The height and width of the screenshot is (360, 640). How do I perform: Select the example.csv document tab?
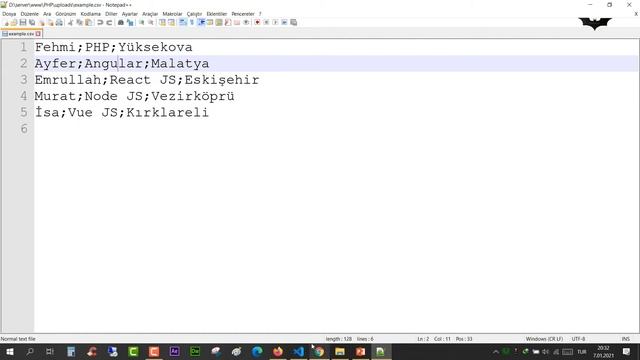tap(21, 34)
